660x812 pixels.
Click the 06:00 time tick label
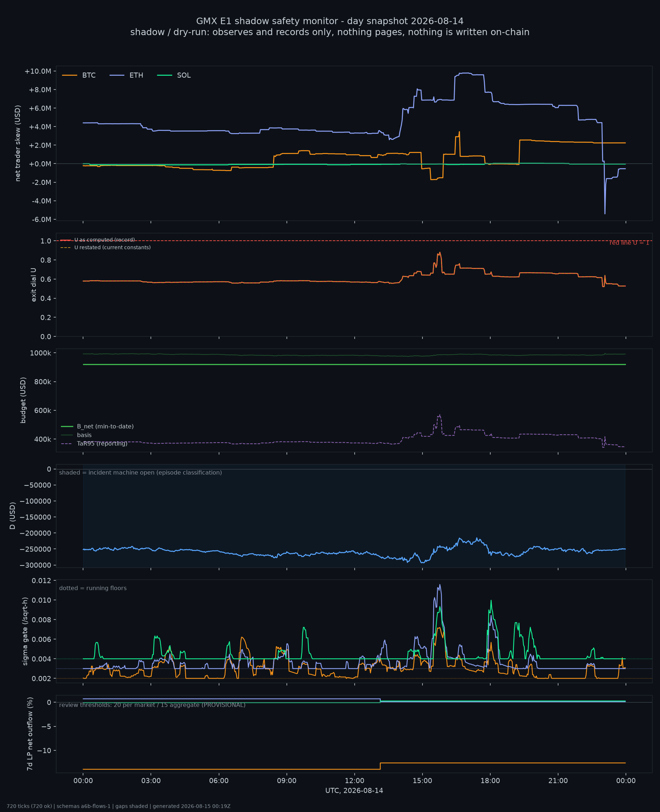(219, 781)
